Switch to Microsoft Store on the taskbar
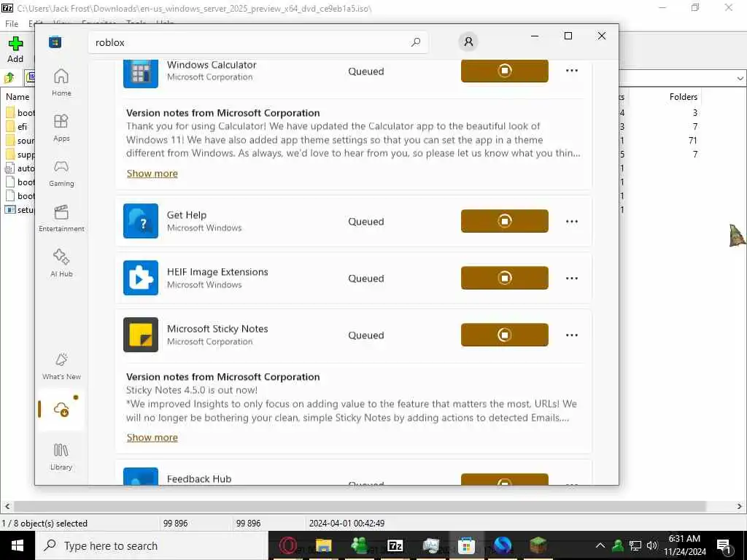 click(466, 545)
